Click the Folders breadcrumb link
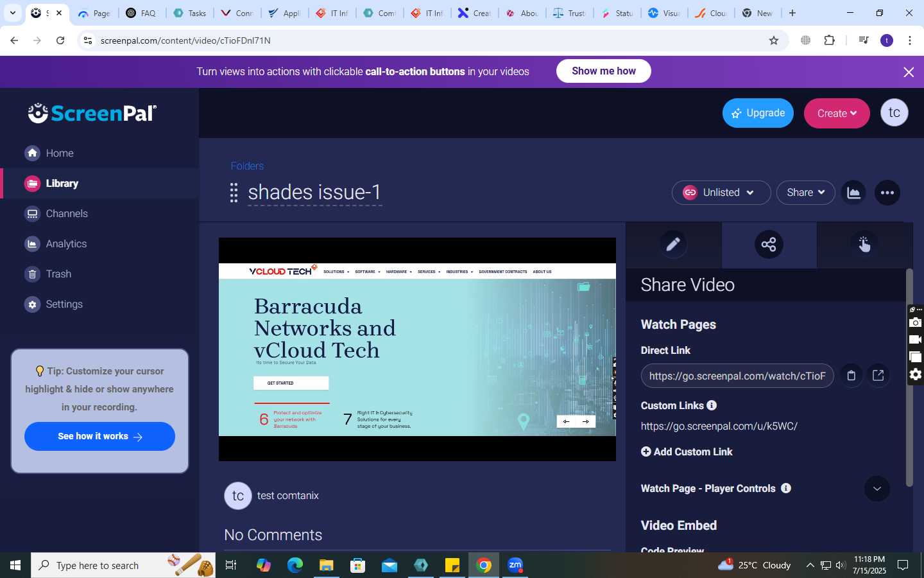The image size is (924, 578). click(247, 166)
